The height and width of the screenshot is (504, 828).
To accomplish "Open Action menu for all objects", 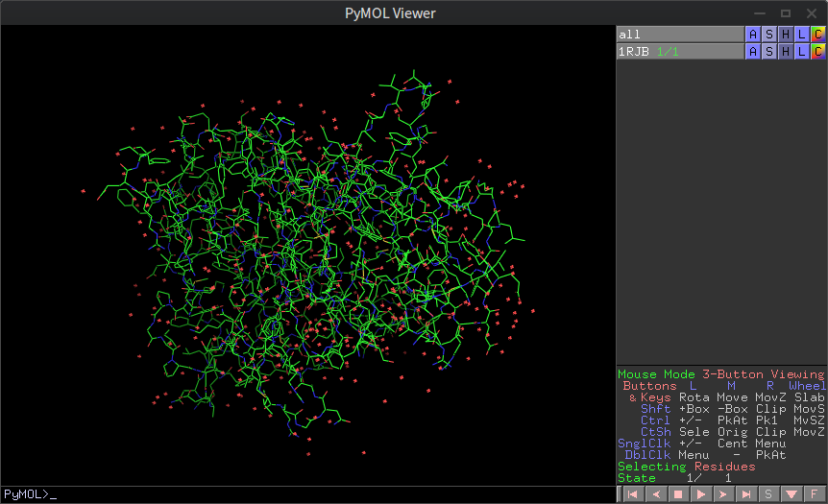I will [x=752, y=35].
